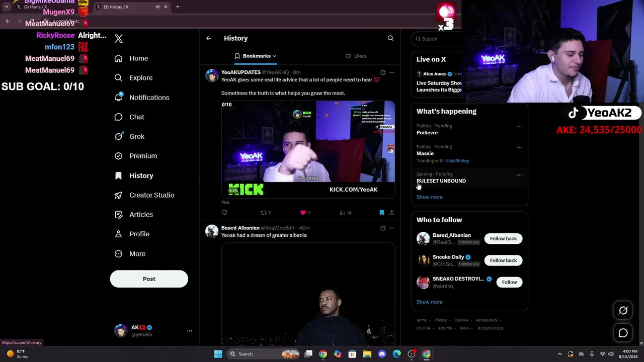This screenshot has height=362, width=644.
Task: Reply to the YeoAKUPDATES post
Action: pyautogui.click(x=224, y=213)
